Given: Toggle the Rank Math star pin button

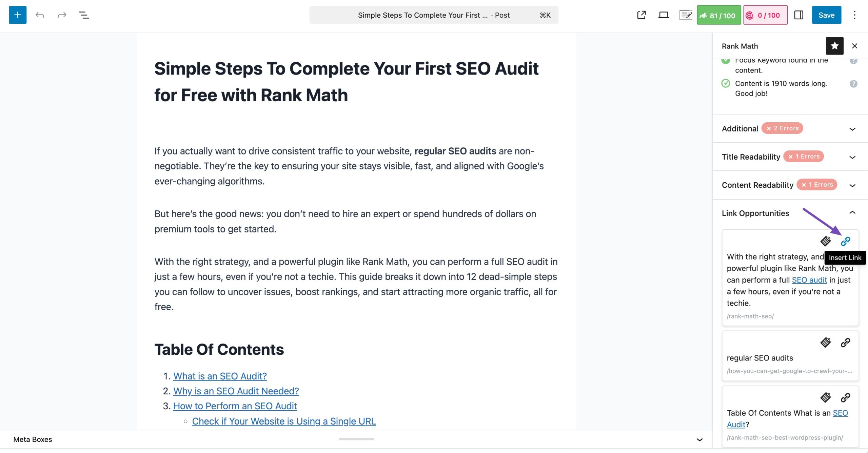Looking at the screenshot, I should click(x=834, y=46).
